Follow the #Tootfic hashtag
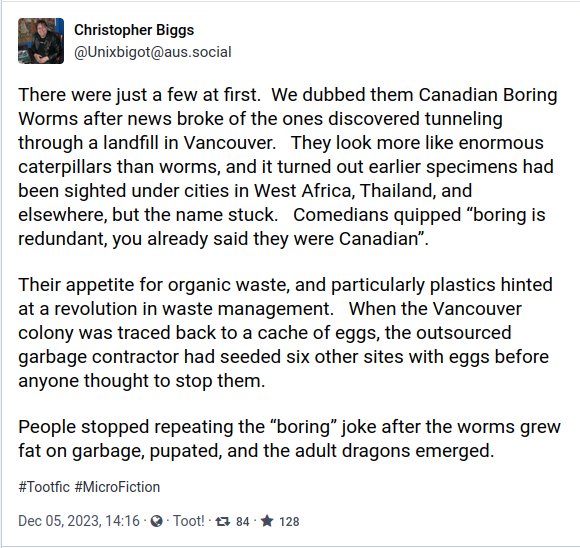The image size is (580, 548). pos(44,487)
